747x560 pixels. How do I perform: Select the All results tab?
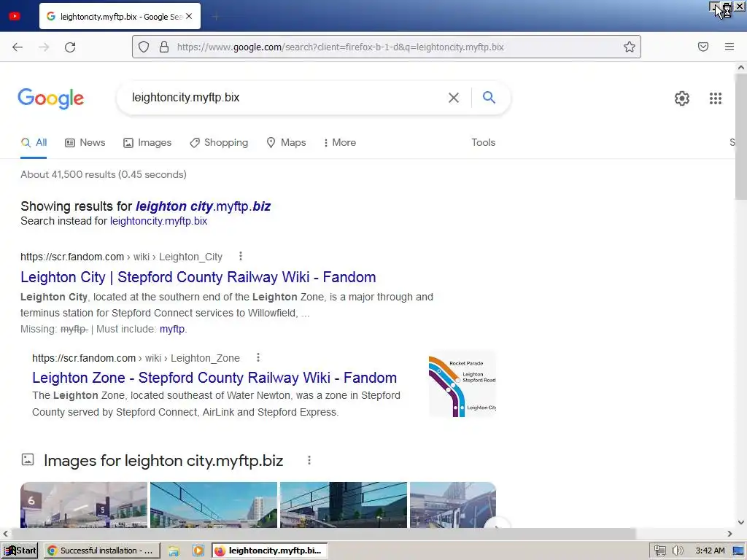pyautogui.click(x=34, y=142)
